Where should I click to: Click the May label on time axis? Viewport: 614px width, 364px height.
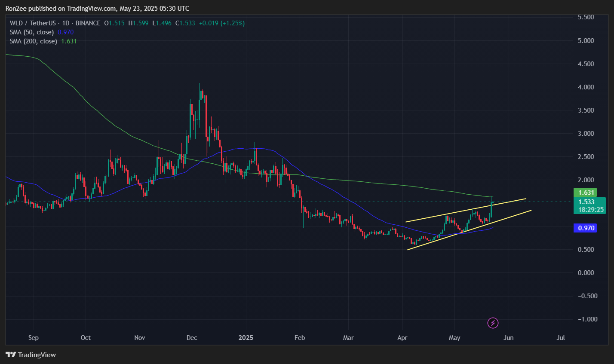coord(454,338)
